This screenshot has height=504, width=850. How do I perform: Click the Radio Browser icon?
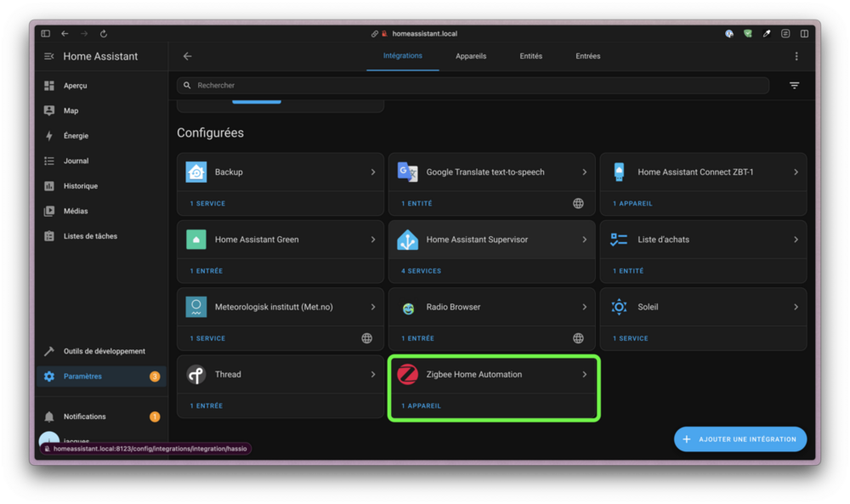[408, 309]
